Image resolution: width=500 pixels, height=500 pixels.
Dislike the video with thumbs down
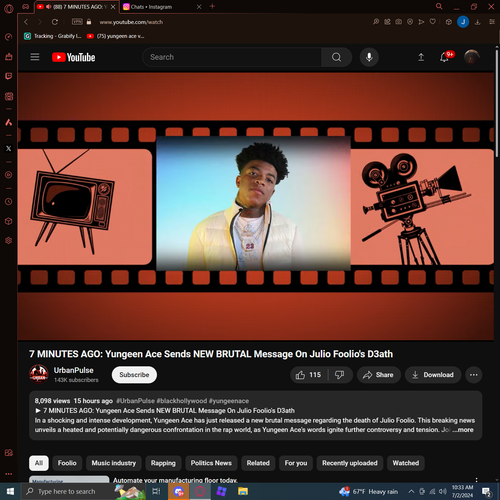point(340,375)
